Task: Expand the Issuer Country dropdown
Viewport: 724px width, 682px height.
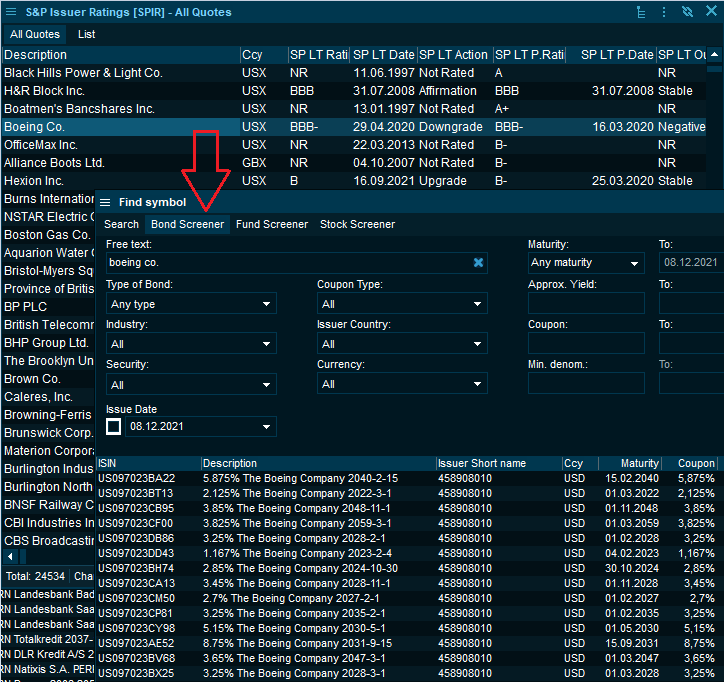Action: coord(401,344)
